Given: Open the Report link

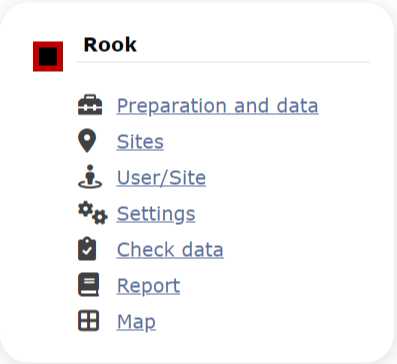Looking at the screenshot, I should (148, 286).
